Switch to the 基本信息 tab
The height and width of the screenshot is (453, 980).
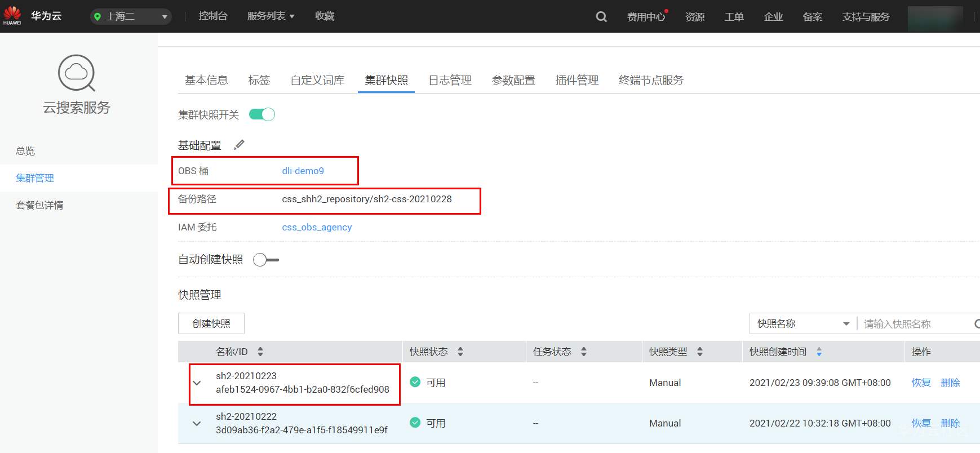tap(206, 80)
